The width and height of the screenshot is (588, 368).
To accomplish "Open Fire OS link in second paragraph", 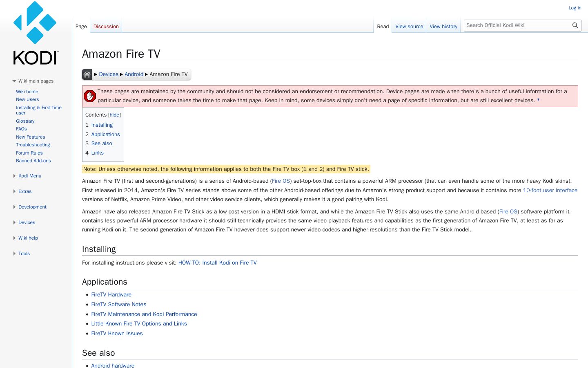I will click(x=508, y=212).
